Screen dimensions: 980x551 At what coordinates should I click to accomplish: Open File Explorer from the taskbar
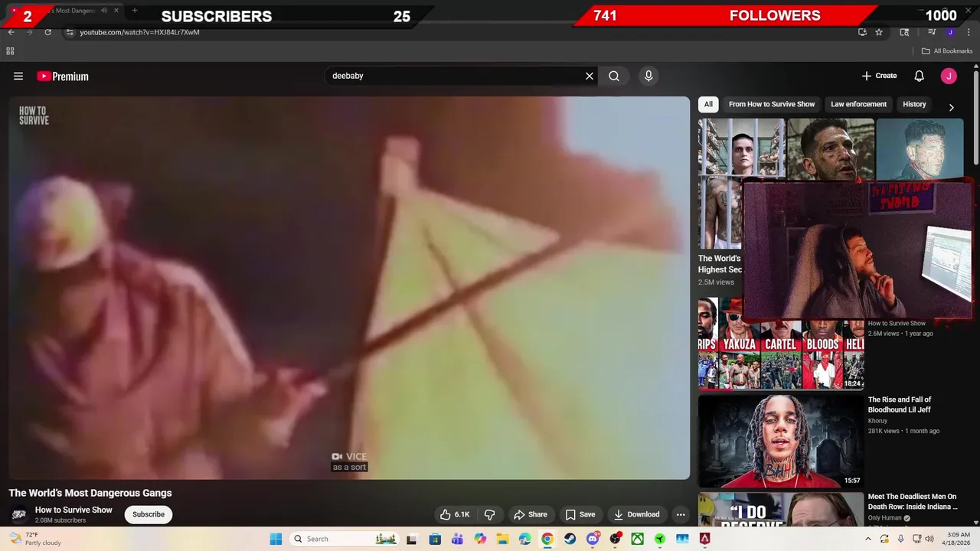pyautogui.click(x=502, y=539)
